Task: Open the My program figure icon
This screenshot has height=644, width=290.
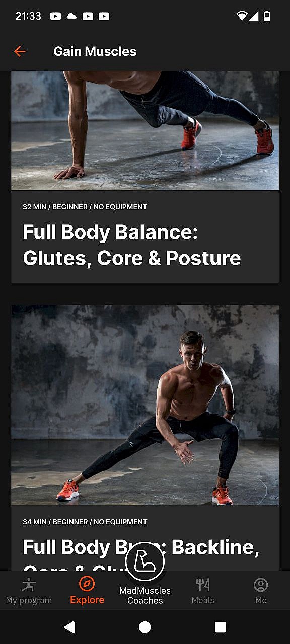Action: tap(29, 585)
